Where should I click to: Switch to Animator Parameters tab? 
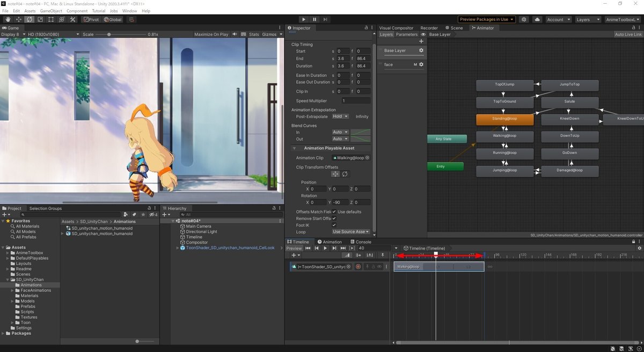407,34
